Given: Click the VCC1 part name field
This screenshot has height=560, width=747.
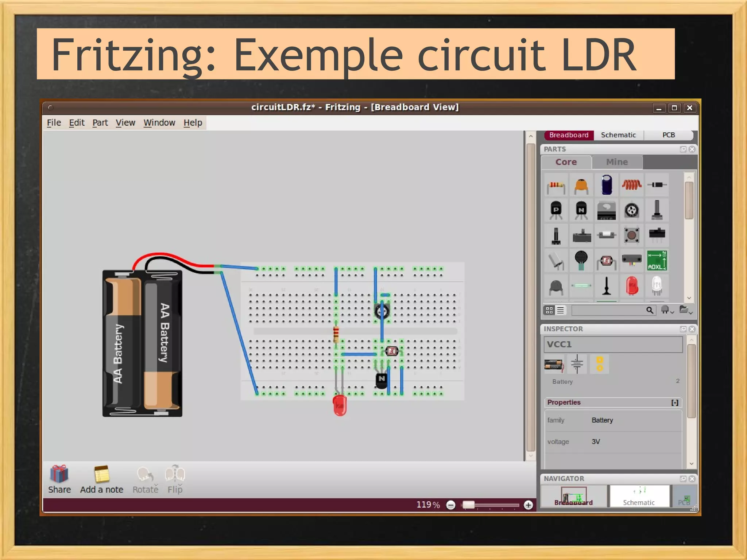Looking at the screenshot, I should pos(613,345).
